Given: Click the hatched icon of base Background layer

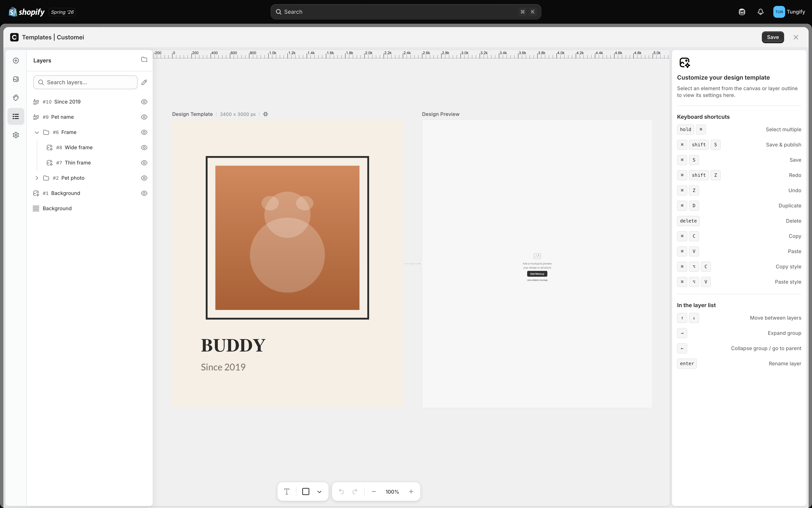Looking at the screenshot, I should (x=36, y=208).
